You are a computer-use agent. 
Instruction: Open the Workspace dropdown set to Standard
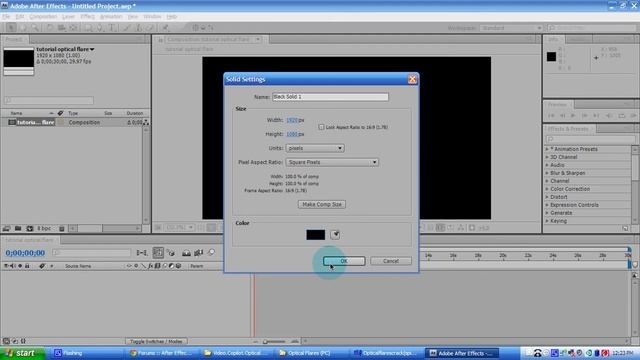click(511, 28)
